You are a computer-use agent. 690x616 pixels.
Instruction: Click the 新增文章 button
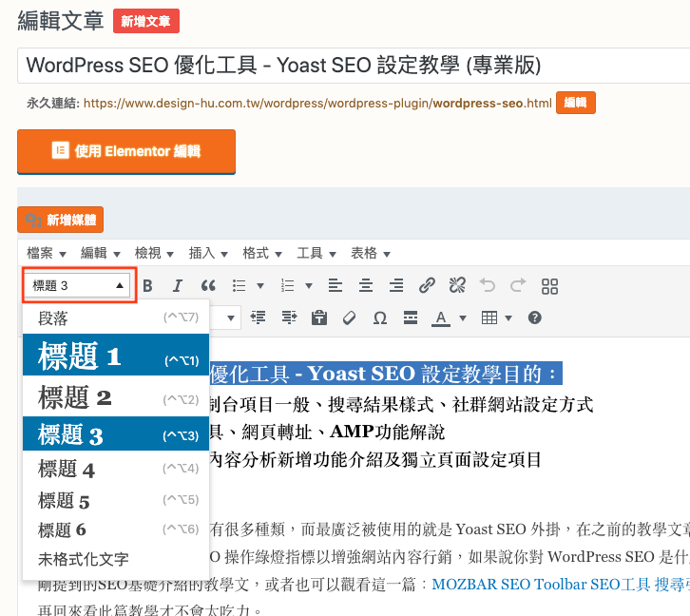[146, 21]
